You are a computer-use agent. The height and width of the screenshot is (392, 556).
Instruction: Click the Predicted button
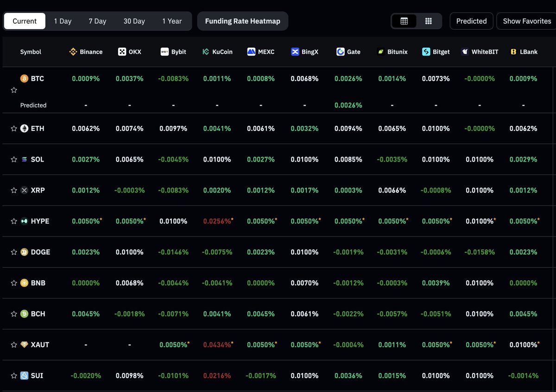click(471, 21)
